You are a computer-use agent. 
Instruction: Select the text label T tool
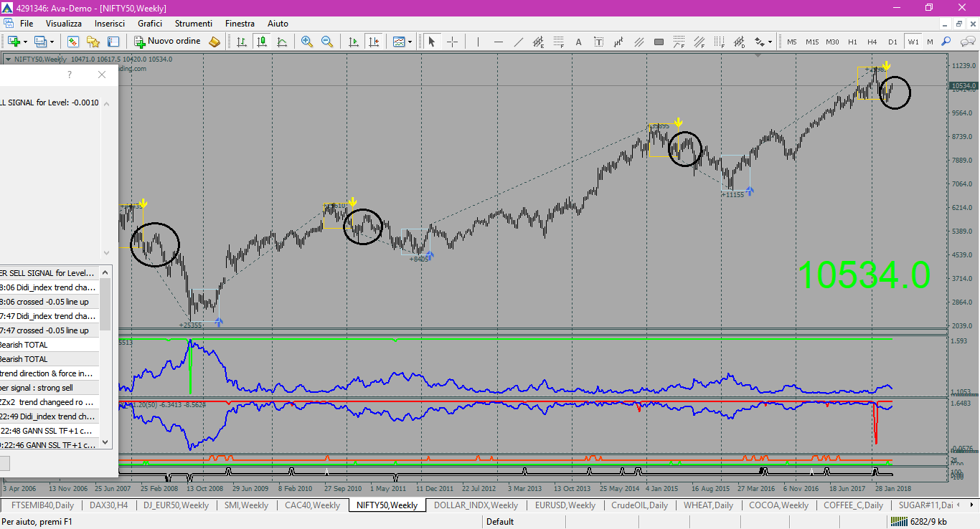(598, 42)
